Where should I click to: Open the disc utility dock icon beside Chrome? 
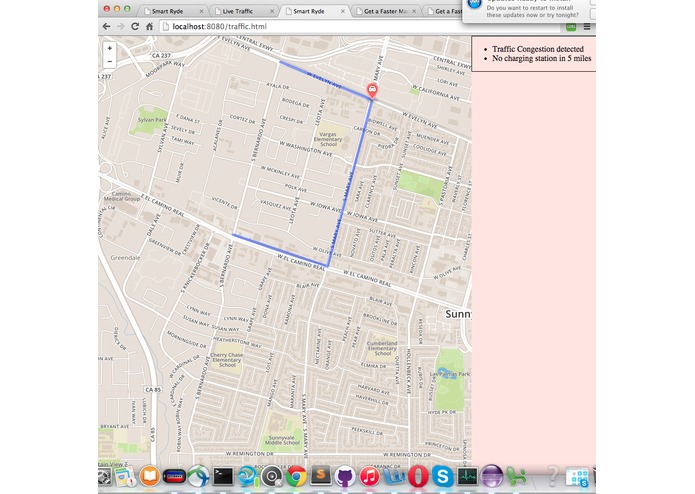coord(272,477)
